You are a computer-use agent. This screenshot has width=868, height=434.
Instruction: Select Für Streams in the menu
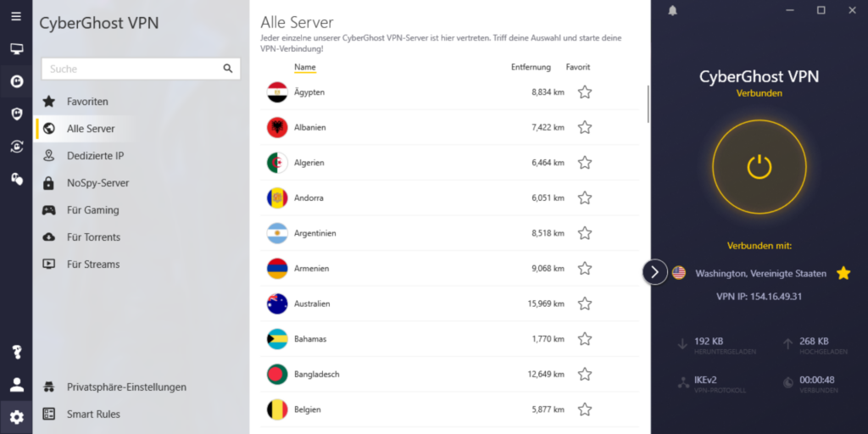click(93, 264)
